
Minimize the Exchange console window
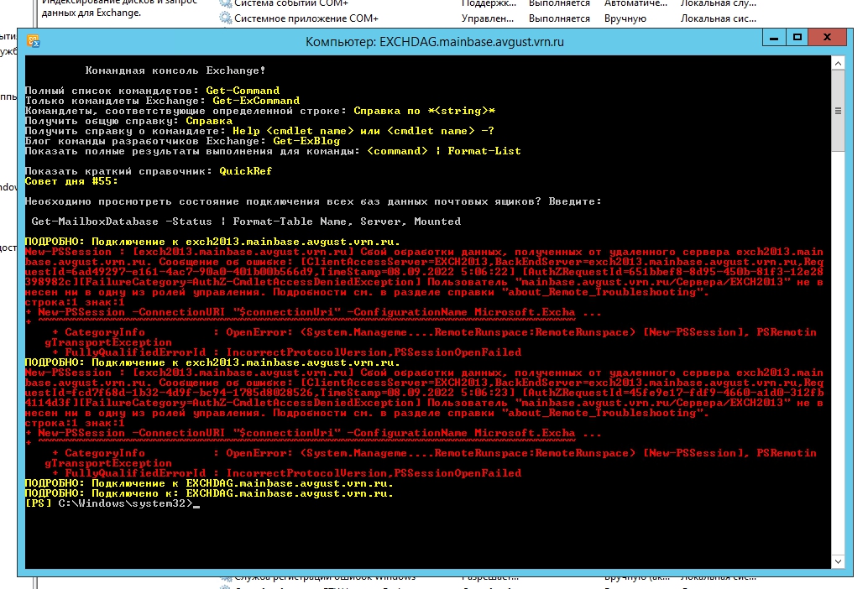click(x=774, y=38)
